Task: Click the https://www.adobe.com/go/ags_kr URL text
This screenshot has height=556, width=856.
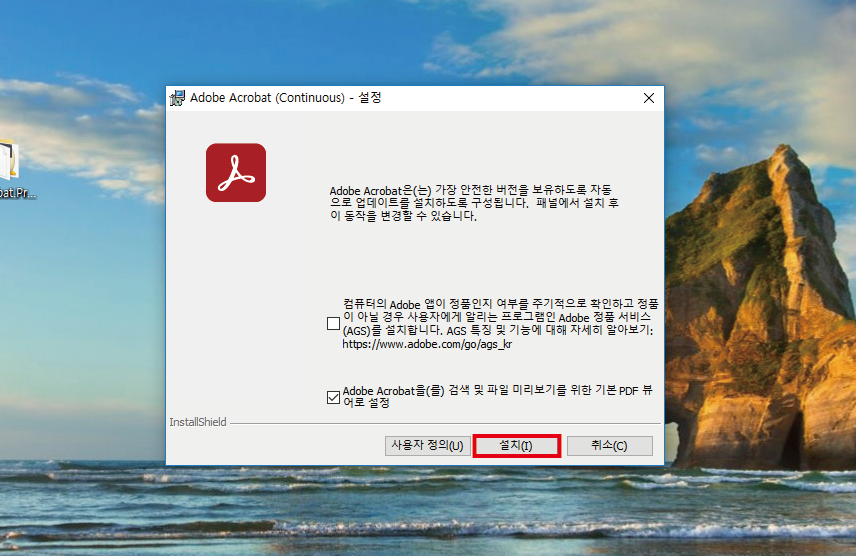Action: [x=427, y=344]
